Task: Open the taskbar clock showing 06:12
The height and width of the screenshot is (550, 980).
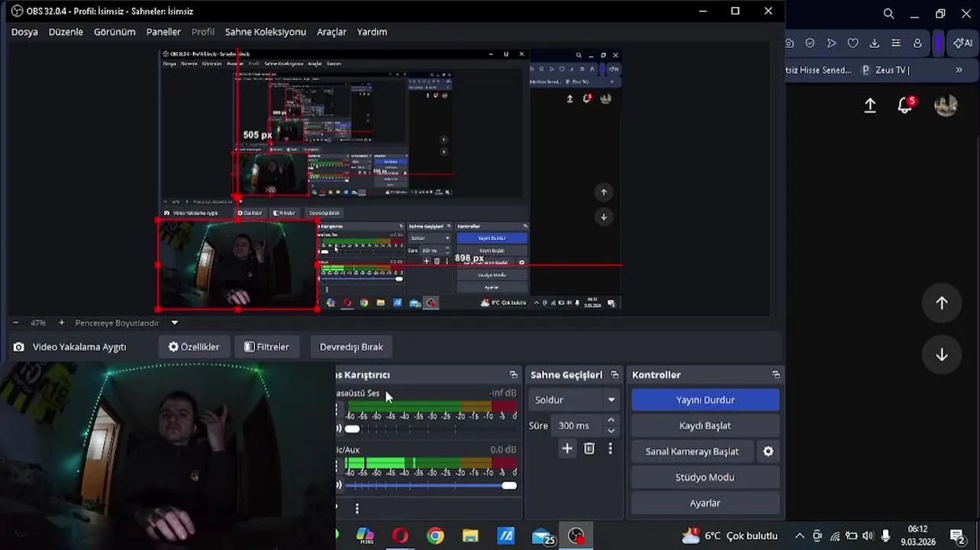Action: (918, 535)
